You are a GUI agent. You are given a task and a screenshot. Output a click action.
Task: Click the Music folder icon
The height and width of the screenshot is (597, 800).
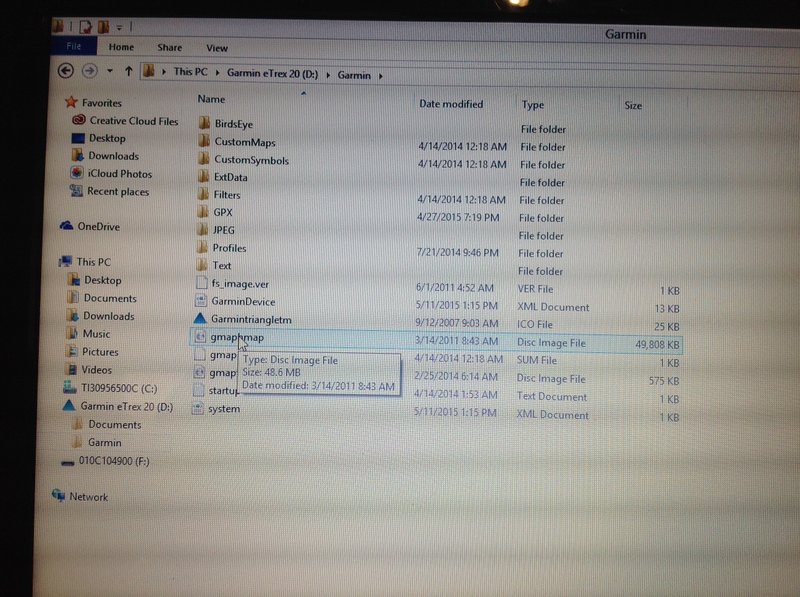pyautogui.click(x=72, y=333)
